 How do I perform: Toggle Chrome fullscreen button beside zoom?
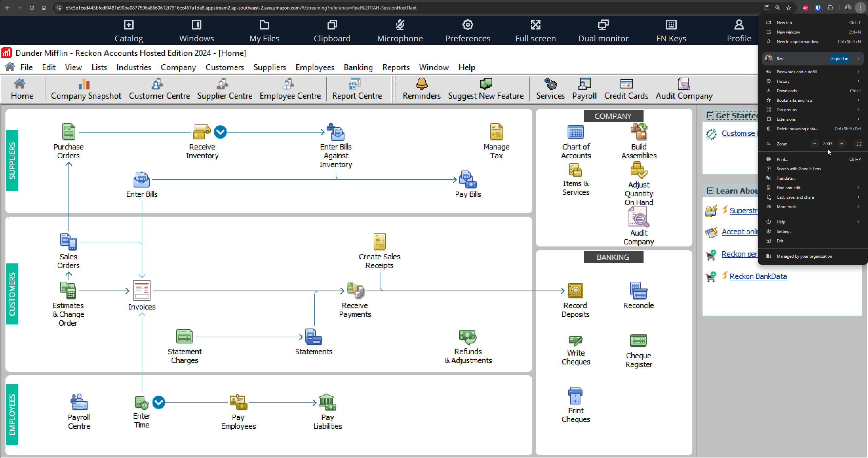pyautogui.click(x=859, y=144)
